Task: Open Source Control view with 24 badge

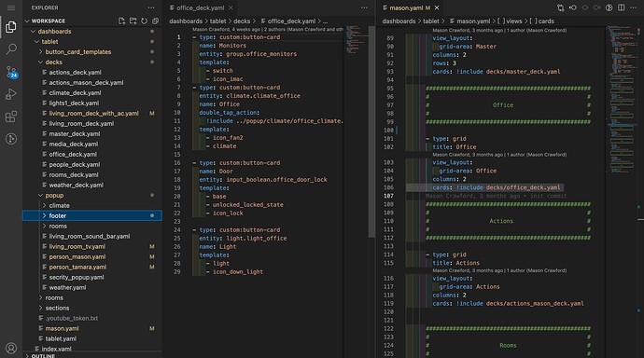Action: [x=11, y=72]
